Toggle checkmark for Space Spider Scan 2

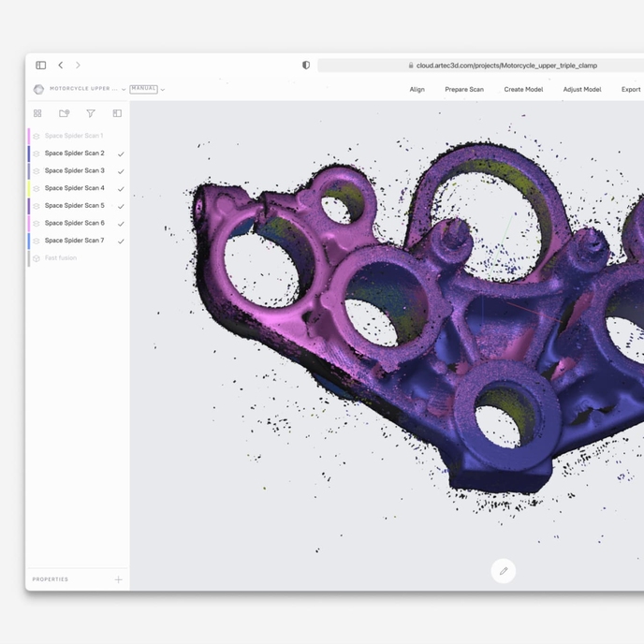coord(121,154)
